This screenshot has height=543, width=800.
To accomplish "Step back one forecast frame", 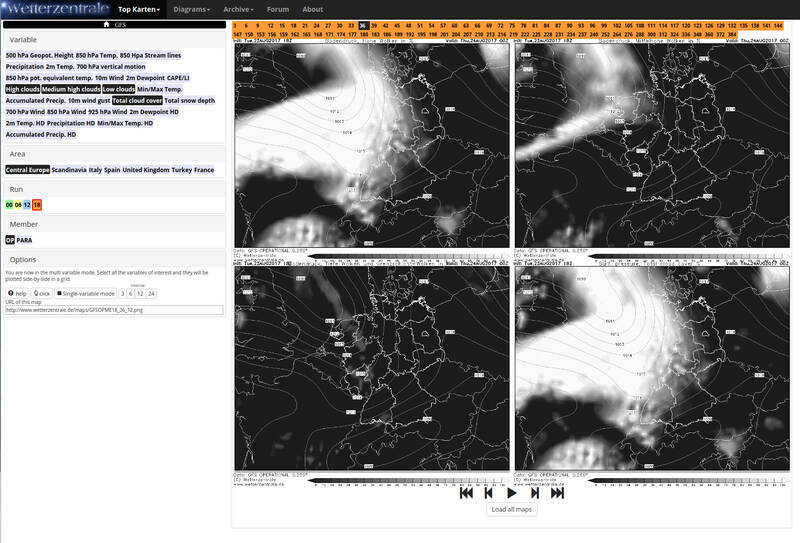I will [x=488, y=492].
